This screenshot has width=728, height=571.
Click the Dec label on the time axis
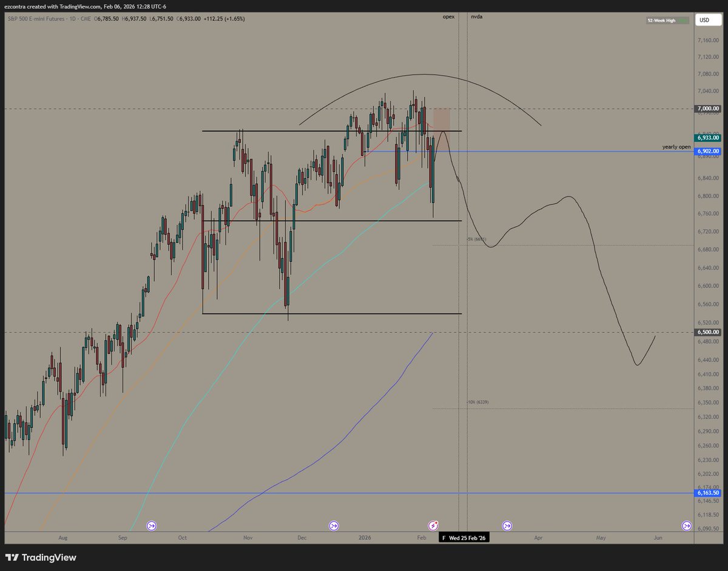coord(303,538)
